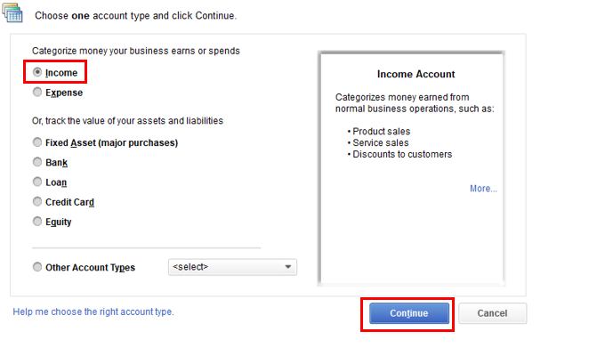The height and width of the screenshot is (364, 589).
Task: Click the 'Discounts to customers' bullet text
Action: (402, 154)
